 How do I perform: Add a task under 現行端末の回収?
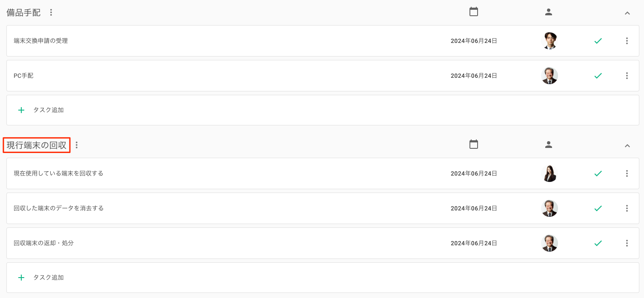pos(323,278)
